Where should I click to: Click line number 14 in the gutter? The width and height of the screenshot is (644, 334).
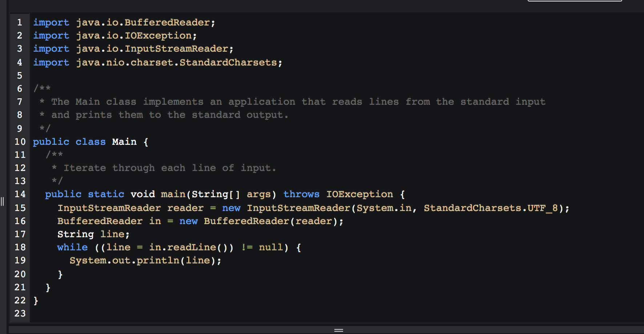(x=20, y=194)
